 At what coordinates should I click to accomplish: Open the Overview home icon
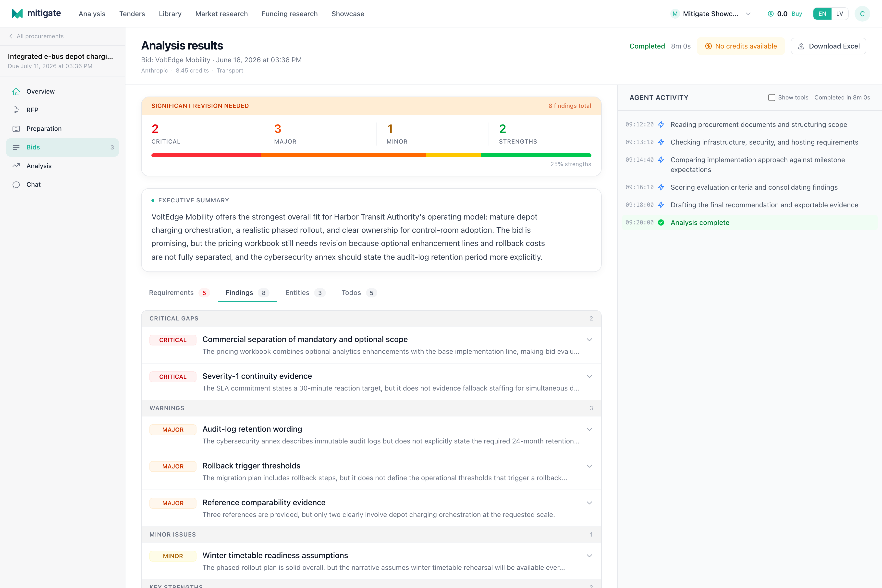pyautogui.click(x=16, y=91)
